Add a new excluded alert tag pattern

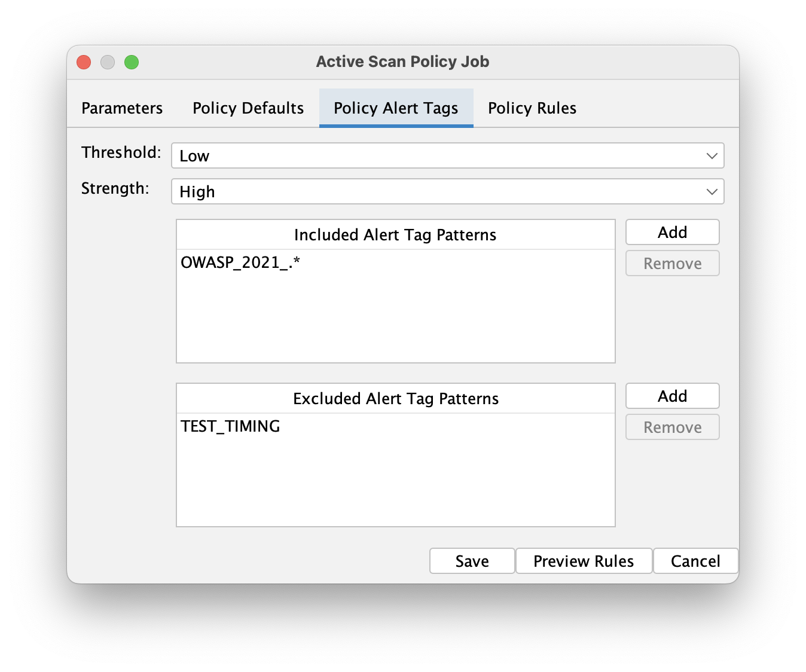click(672, 396)
